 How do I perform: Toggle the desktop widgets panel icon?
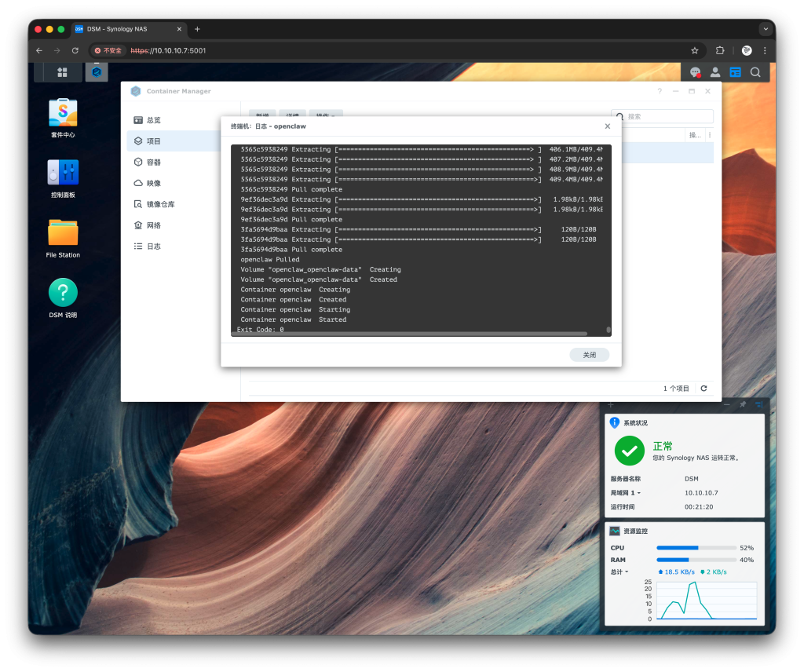point(735,72)
